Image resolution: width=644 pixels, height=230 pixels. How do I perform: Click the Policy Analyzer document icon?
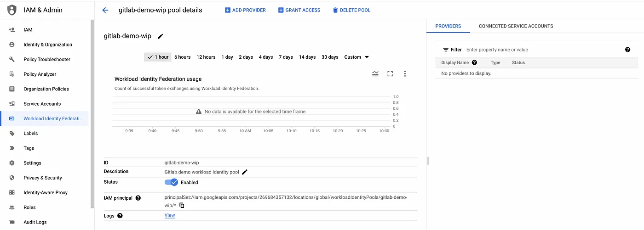(x=12, y=74)
